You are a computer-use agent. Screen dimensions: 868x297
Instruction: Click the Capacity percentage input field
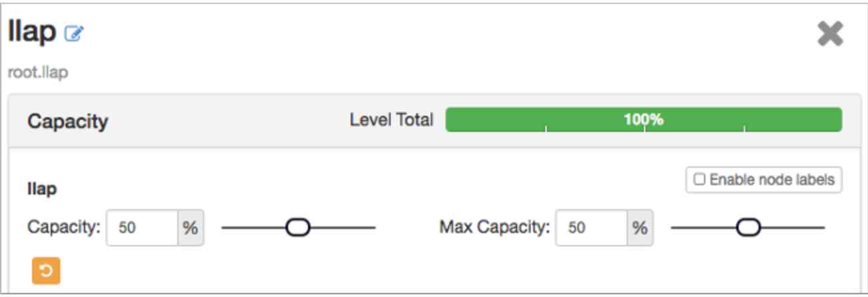pyautogui.click(x=142, y=228)
